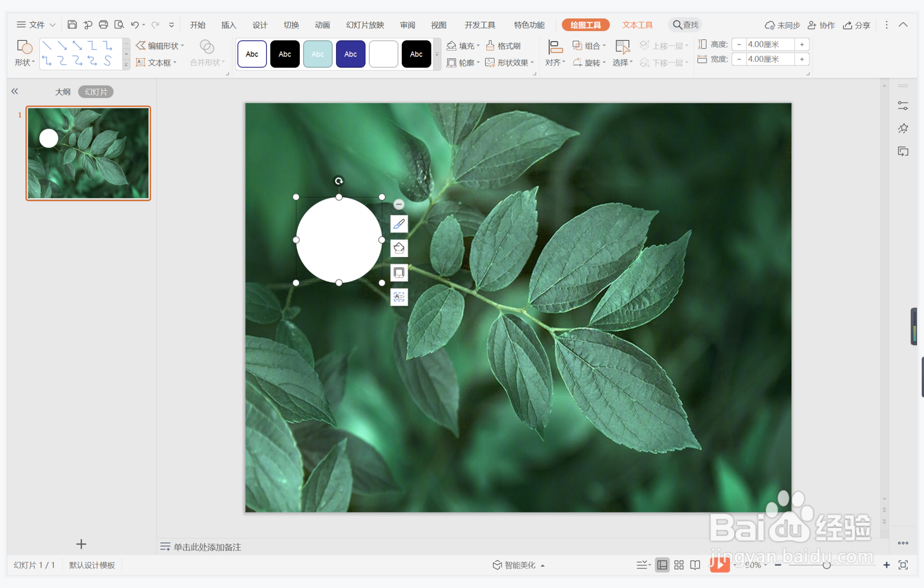Click the 分享 share button
This screenshot has width=924, height=588.
coord(856,25)
